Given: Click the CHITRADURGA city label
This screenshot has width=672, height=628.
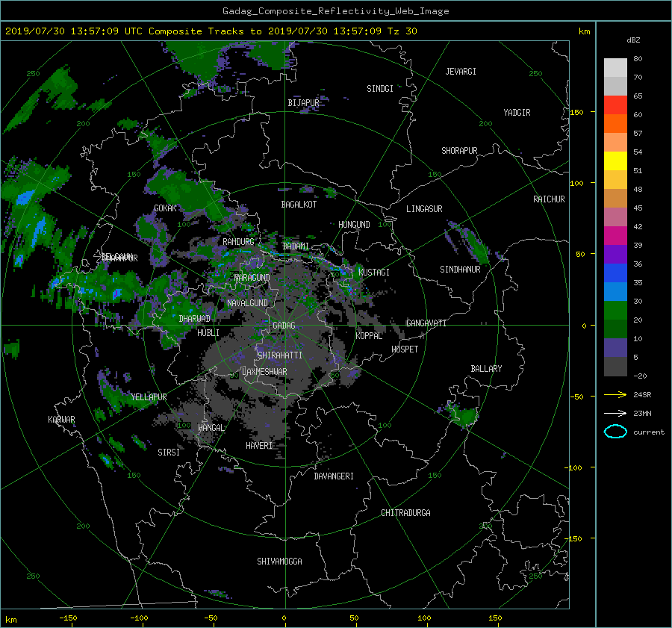Looking at the screenshot, I should tap(405, 513).
